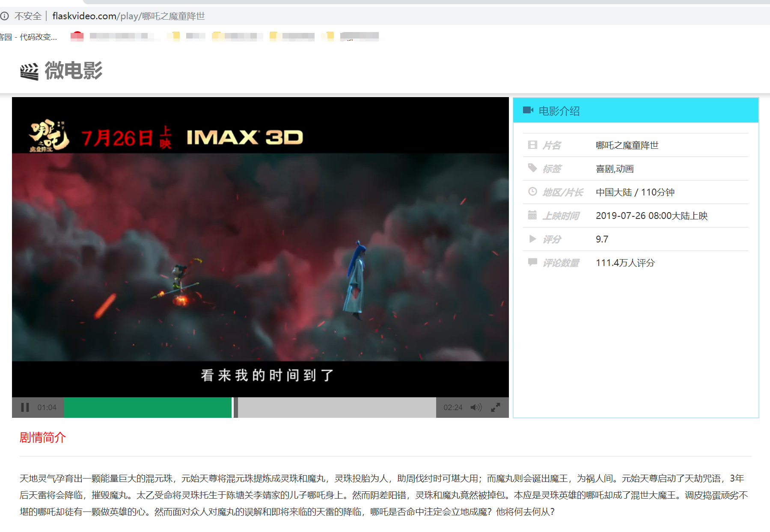Open the red icon bookmark in bookmarks bar
The width and height of the screenshot is (770, 532).
point(77,36)
